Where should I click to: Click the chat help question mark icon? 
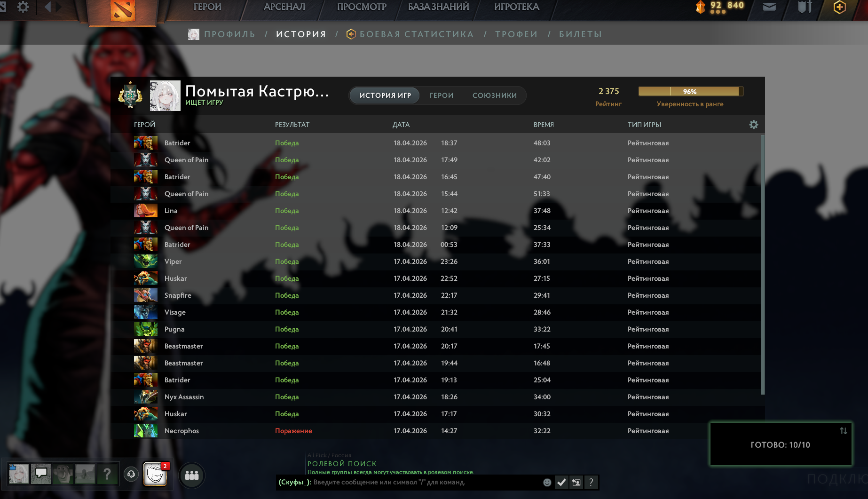coord(591,482)
